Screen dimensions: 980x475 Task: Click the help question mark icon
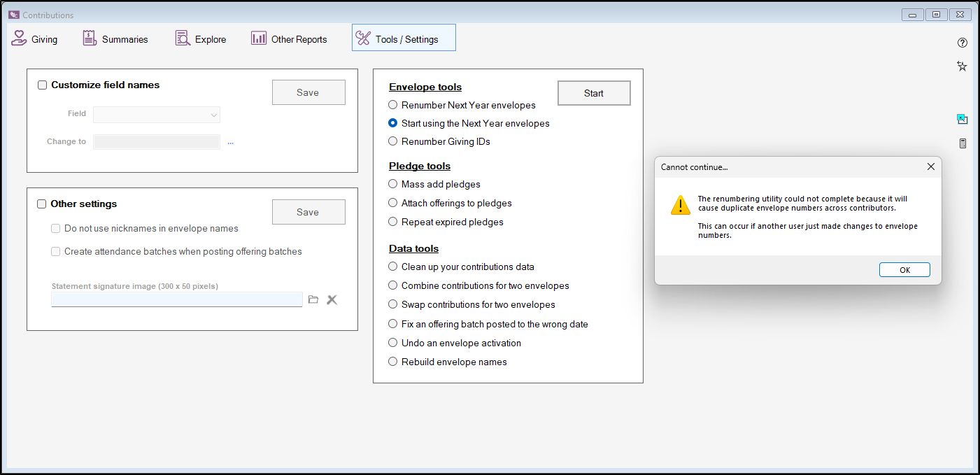(x=963, y=43)
